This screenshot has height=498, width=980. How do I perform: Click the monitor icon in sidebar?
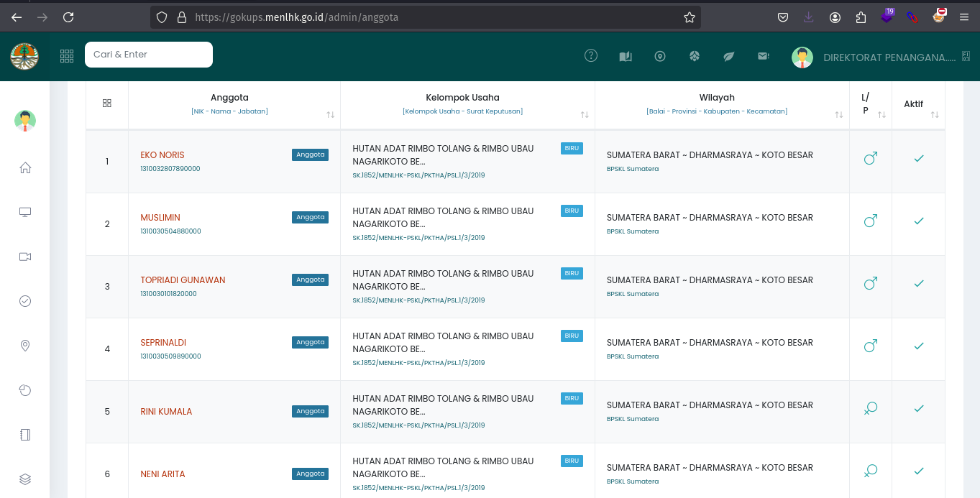(25, 212)
